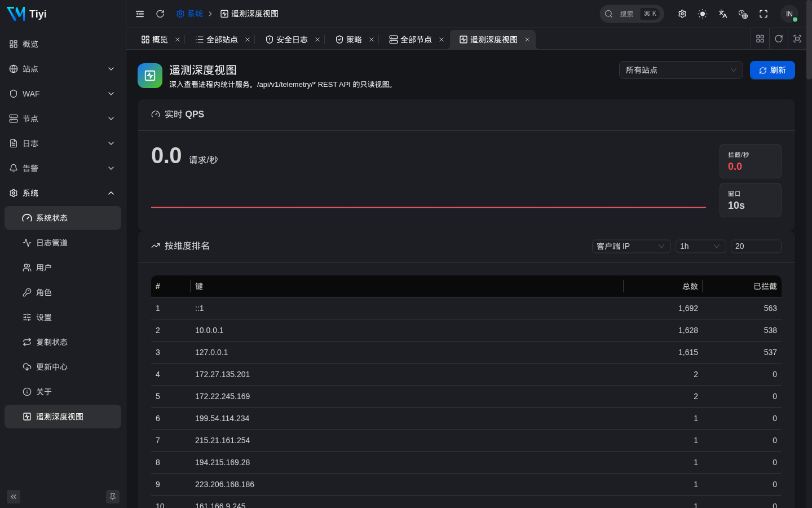The width and height of the screenshot is (812, 508).
Task: Open 复制状态 in the sidebar
Action: (x=63, y=342)
